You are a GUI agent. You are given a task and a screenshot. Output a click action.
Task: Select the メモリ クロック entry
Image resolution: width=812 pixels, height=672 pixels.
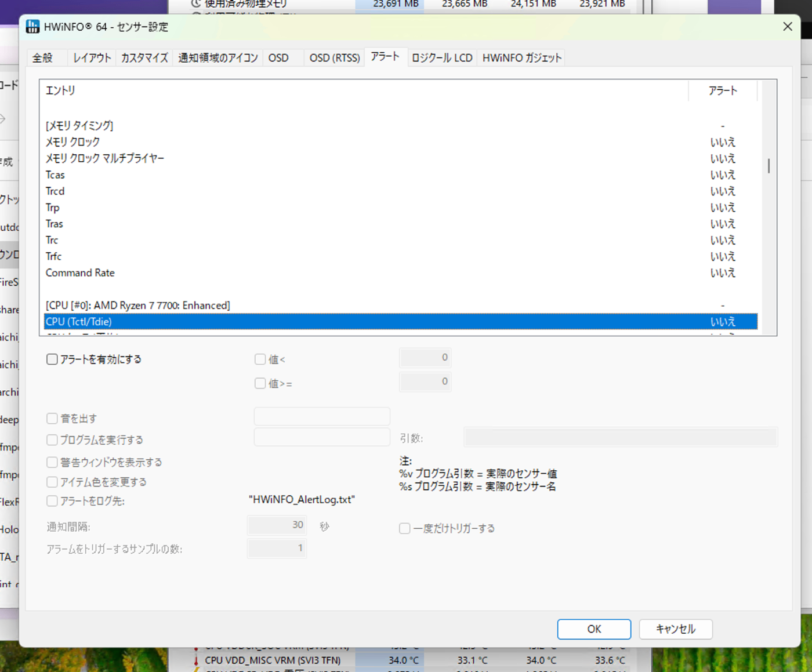pos(401,142)
